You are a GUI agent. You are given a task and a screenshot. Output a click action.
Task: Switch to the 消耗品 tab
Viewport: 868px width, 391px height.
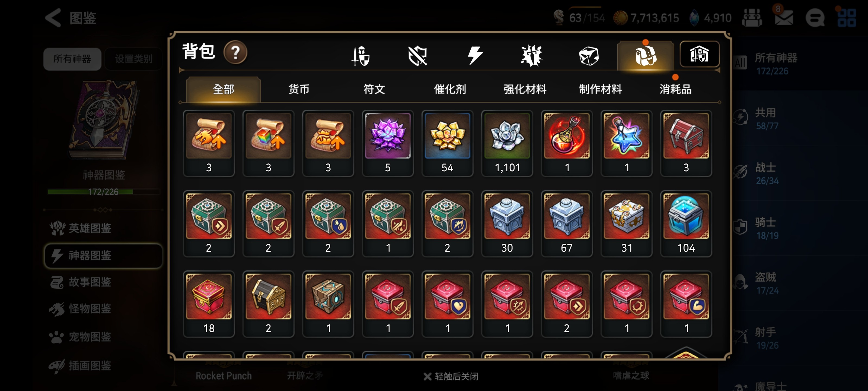675,89
